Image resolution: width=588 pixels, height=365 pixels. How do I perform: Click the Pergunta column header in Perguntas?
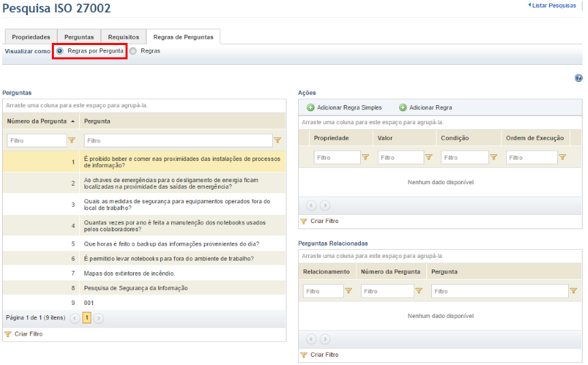[182, 121]
